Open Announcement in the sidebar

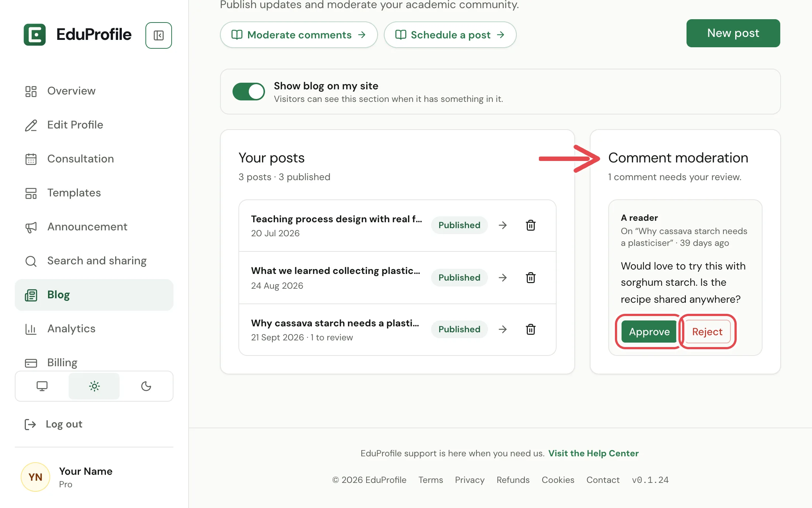pos(94,227)
